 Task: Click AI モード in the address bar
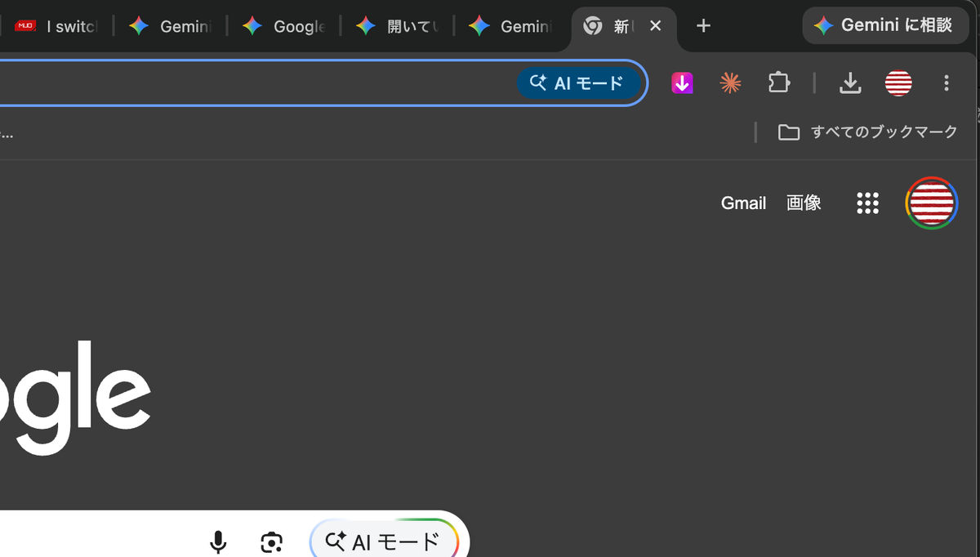pyautogui.click(x=578, y=82)
